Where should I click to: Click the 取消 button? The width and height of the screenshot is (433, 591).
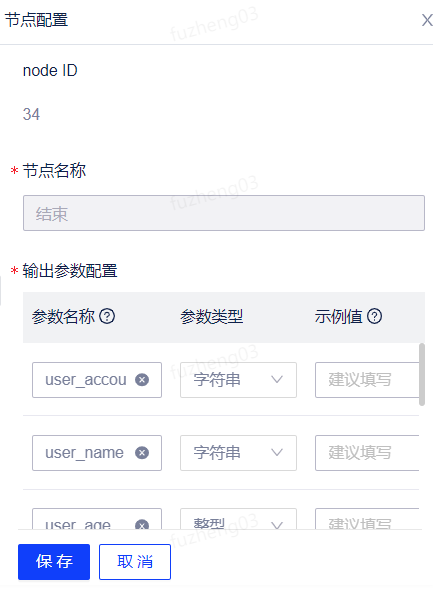(135, 562)
